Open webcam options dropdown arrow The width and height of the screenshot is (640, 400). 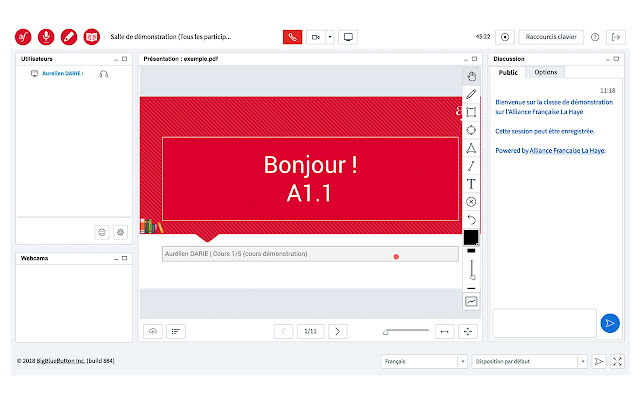[x=330, y=37]
